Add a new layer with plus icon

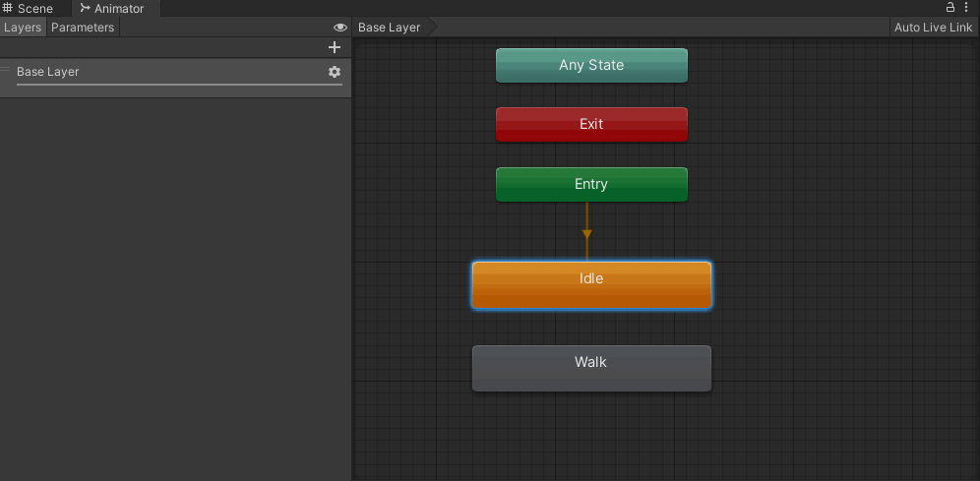coord(335,47)
